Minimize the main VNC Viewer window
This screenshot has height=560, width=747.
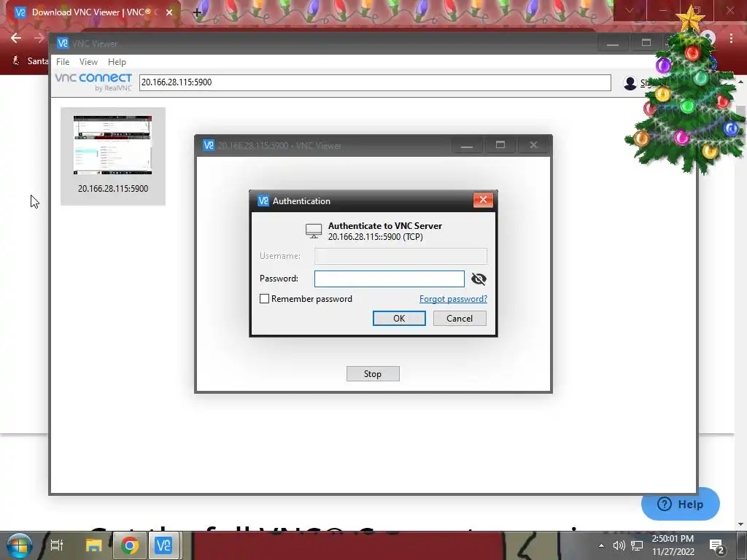tap(613, 43)
